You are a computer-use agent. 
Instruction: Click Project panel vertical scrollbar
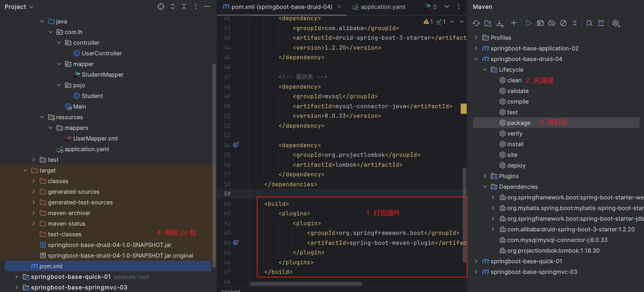pyautogui.click(x=214, y=166)
